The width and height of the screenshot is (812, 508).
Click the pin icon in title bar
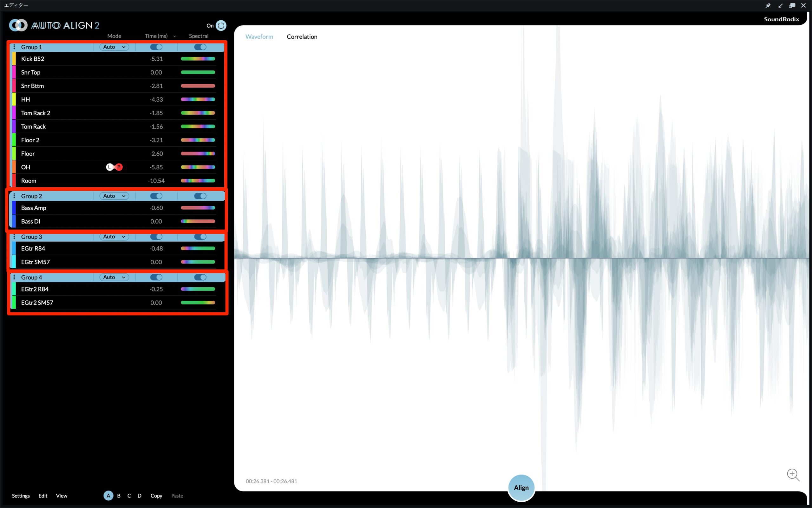click(x=768, y=5)
